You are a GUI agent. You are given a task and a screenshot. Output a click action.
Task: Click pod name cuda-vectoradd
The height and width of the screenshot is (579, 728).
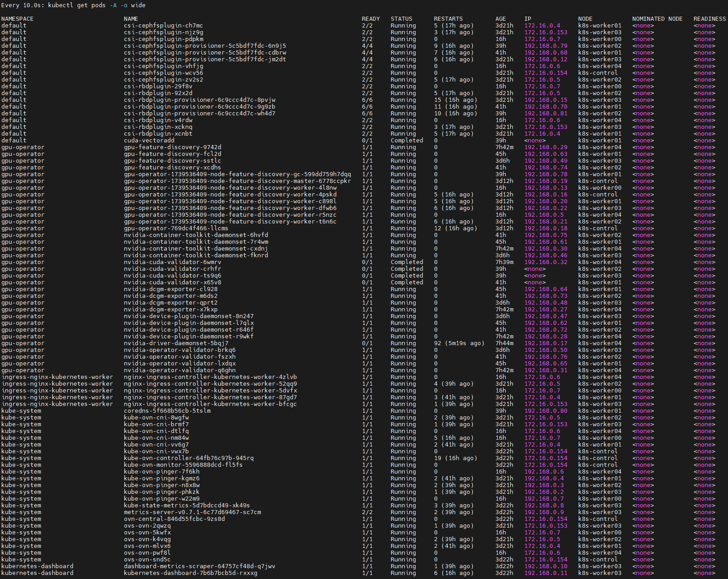point(149,141)
